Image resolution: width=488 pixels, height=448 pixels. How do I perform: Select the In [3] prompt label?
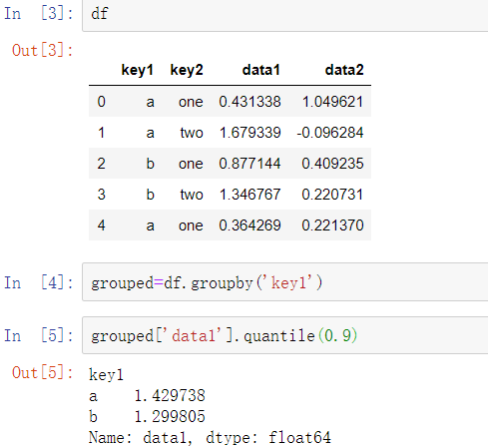pos(39,14)
